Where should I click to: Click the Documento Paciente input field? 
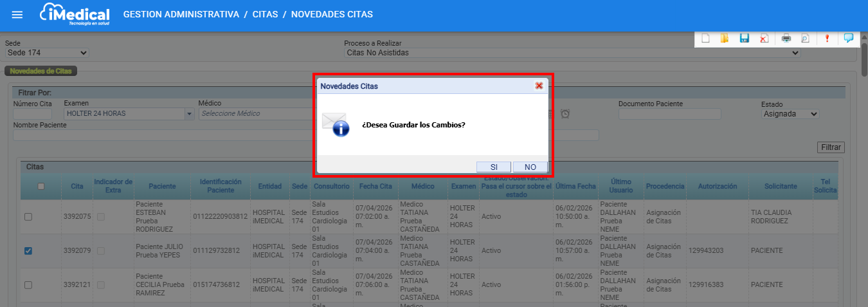[669, 114]
